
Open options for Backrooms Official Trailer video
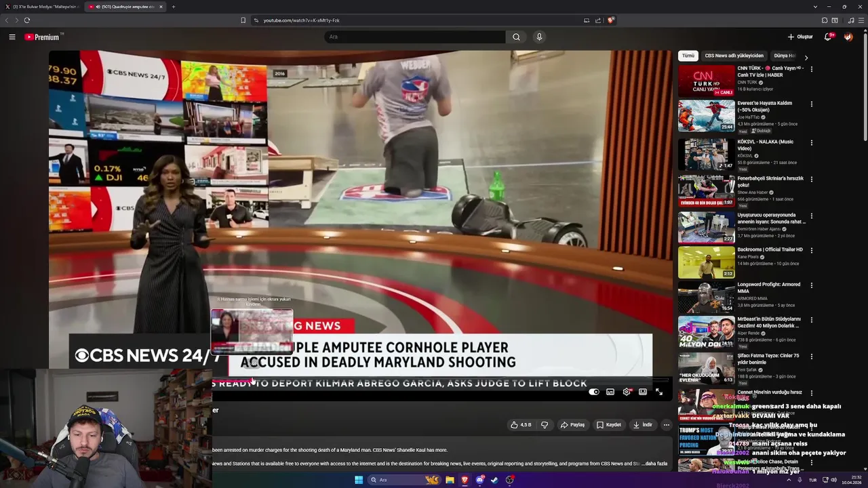pos(811,251)
